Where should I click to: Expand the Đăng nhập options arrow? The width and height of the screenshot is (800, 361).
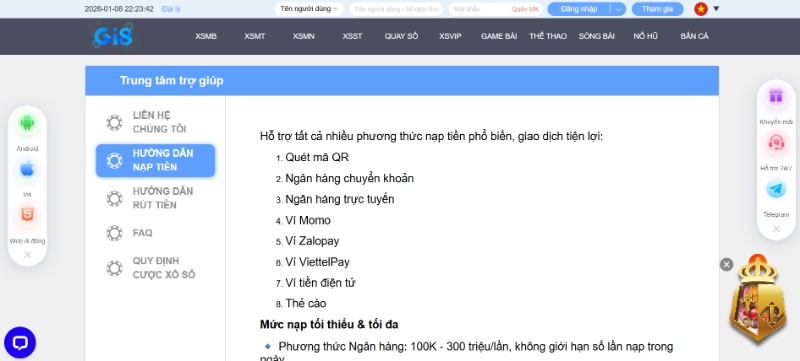tap(618, 9)
